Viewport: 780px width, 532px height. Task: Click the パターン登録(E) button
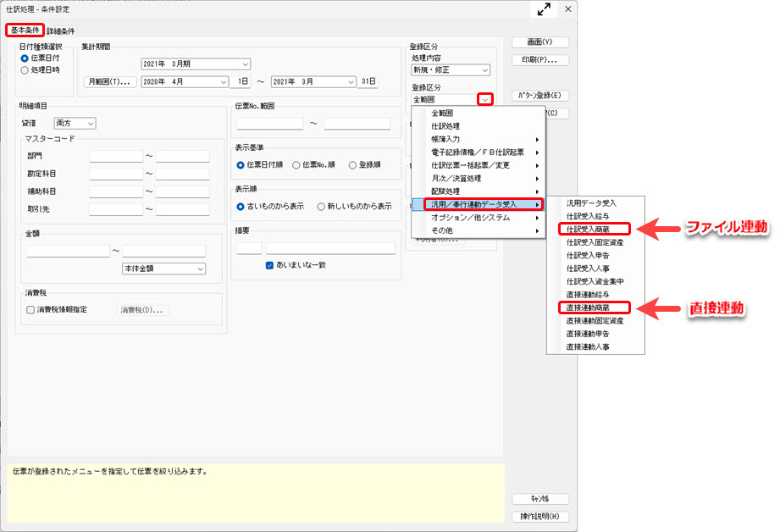tap(542, 94)
